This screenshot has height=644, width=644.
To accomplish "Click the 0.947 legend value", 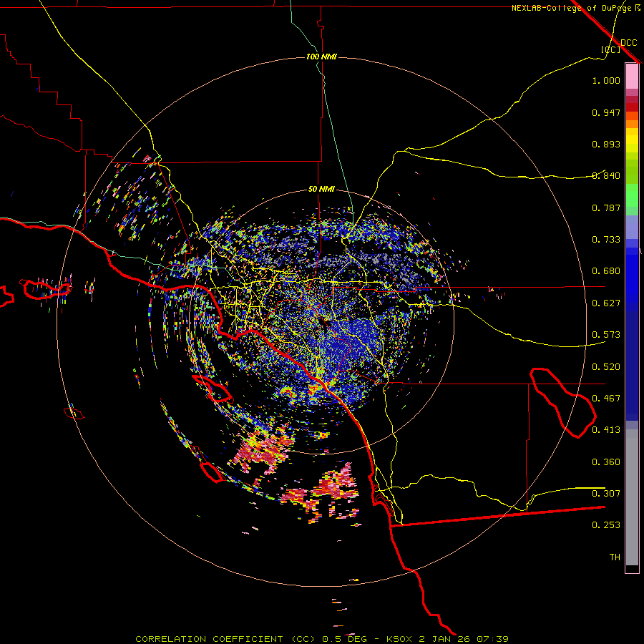I will [606, 112].
